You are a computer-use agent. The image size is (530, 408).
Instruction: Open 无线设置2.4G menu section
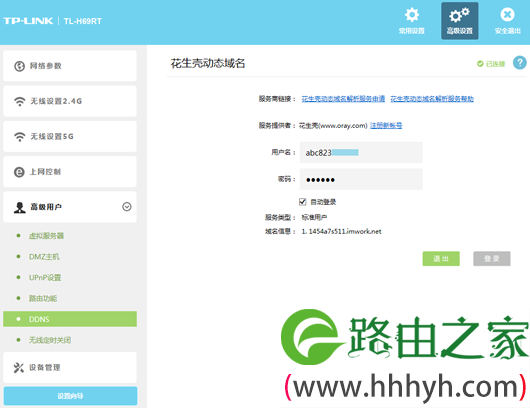tap(70, 101)
